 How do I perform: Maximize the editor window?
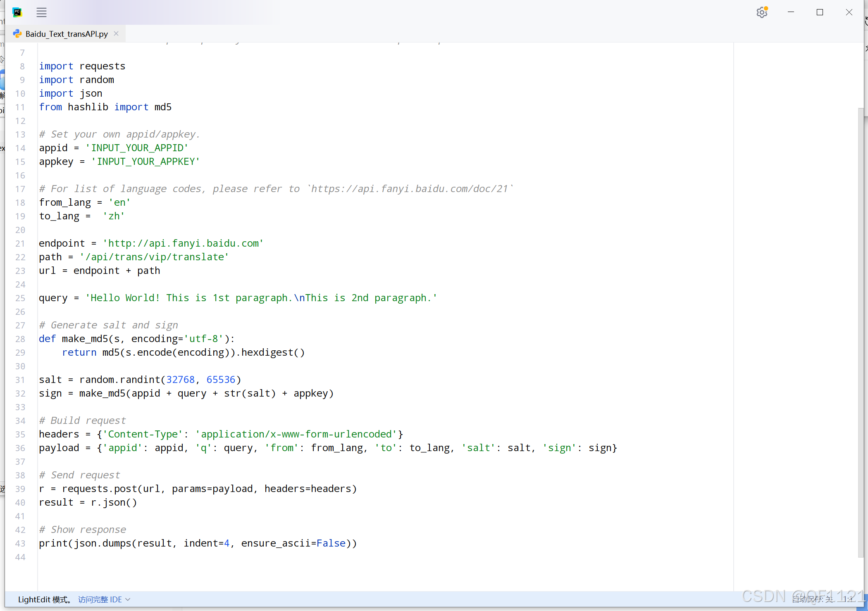pyautogui.click(x=820, y=12)
